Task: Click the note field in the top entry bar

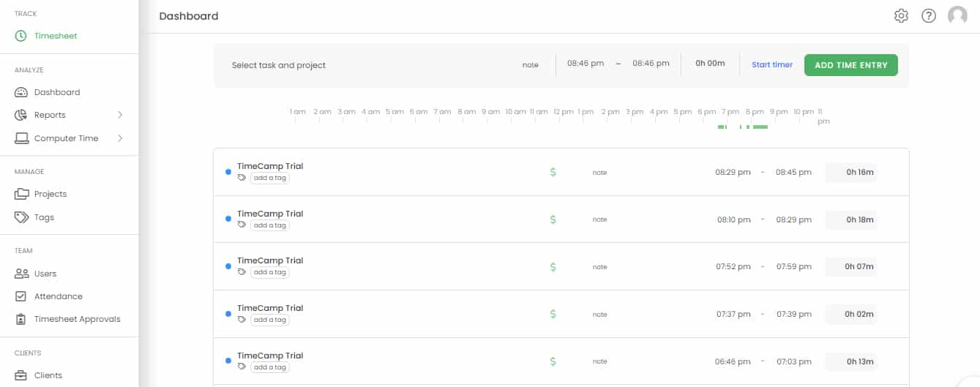Action: [x=531, y=65]
